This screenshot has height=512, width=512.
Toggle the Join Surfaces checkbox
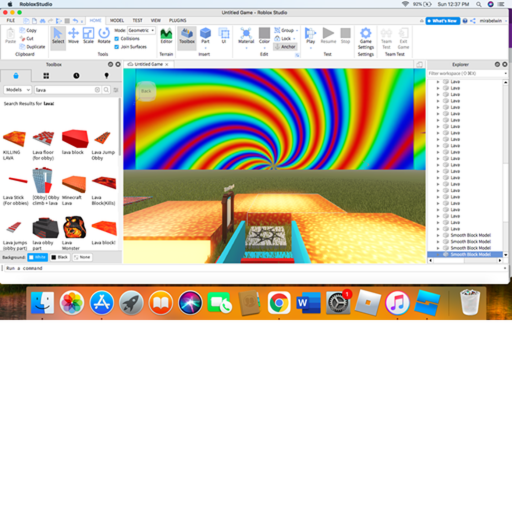pos(117,47)
